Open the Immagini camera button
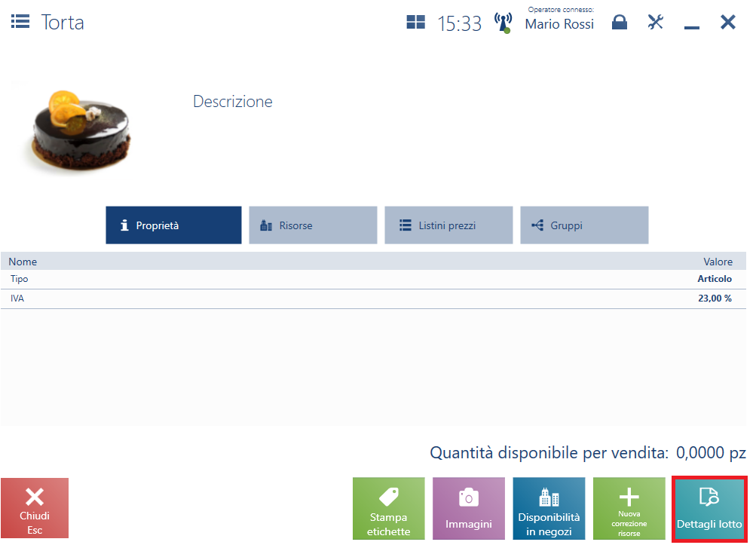Viewport: 756px width, 545px height. coord(469,508)
